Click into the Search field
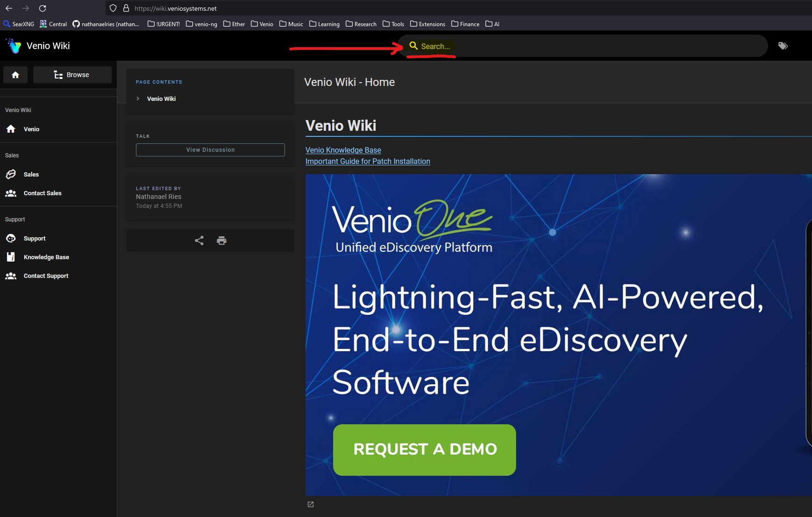 [583, 46]
